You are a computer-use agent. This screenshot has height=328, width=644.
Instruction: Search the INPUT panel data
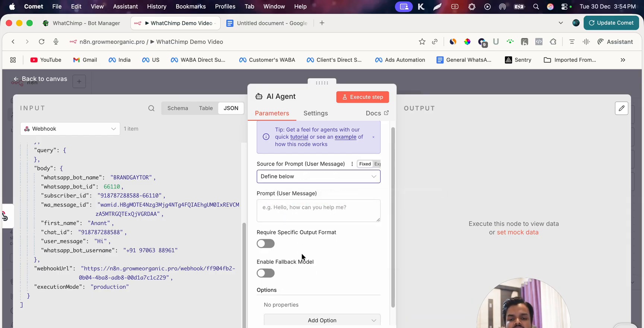coord(151,108)
